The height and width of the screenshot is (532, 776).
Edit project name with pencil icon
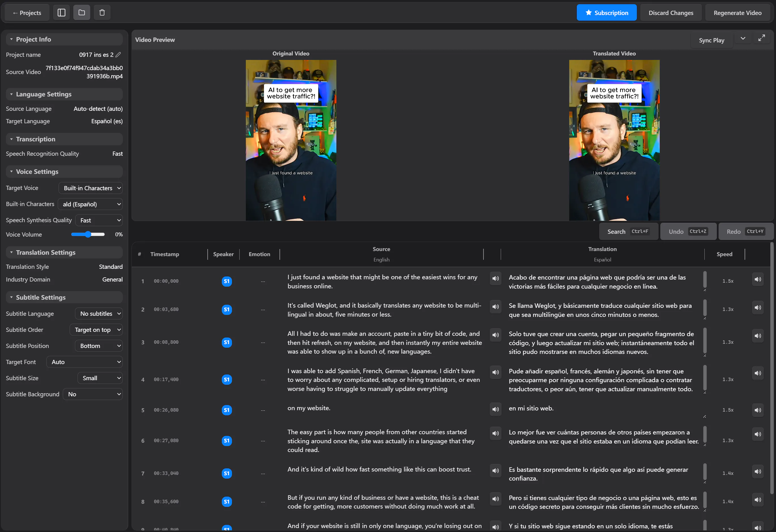pos(118,55)
